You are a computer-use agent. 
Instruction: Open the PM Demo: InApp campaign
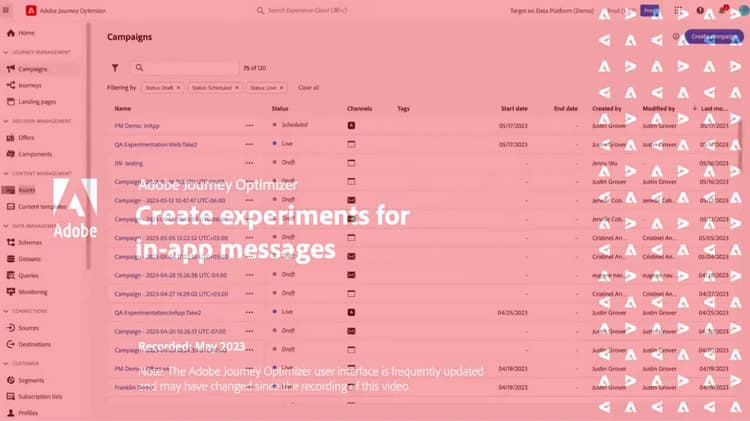[137, 125]
